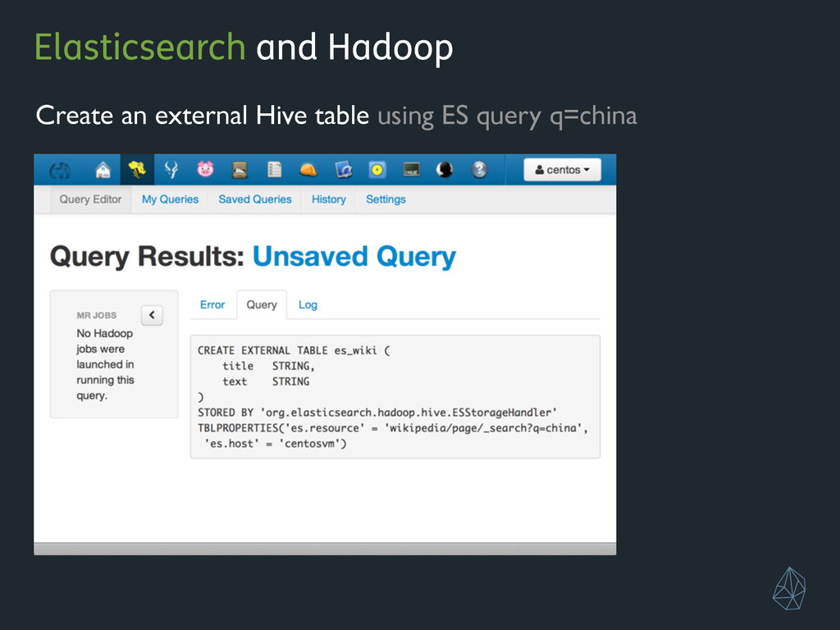Open the User Admin silhouette icon

445,170
